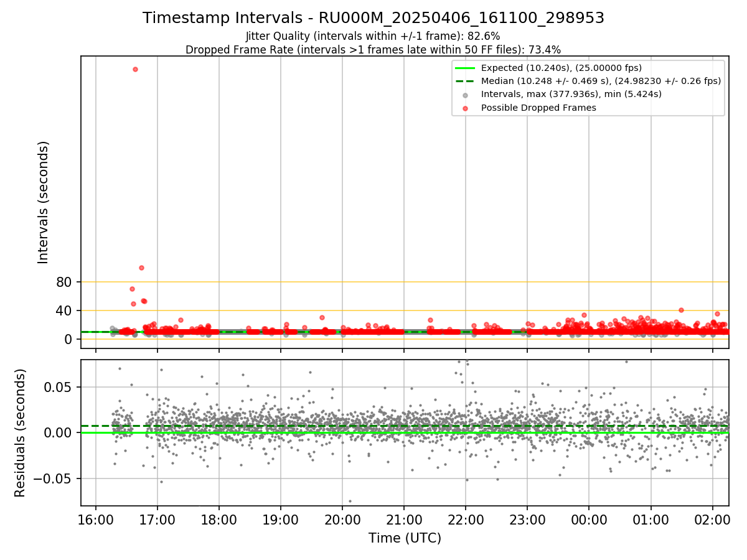The height and width of the screenshot is (560, 747).
Task: Click the solid green line sample in the legend
Action: pyautogui.click(x=465, y=68)
